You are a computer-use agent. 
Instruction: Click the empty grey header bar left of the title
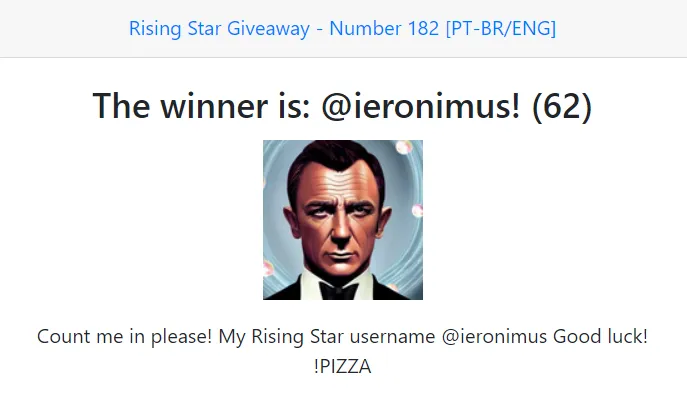[x=60, y=28]
